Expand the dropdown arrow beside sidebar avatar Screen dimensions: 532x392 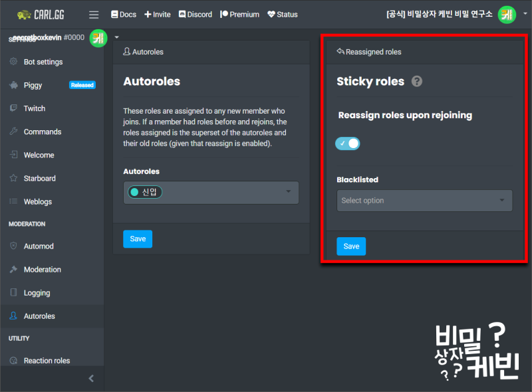tap(117, 37)
